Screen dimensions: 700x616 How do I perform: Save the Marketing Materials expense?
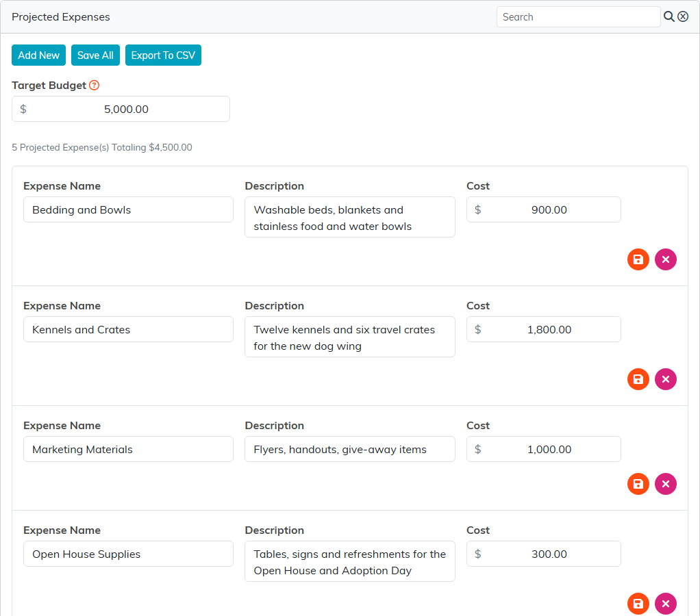638,484
